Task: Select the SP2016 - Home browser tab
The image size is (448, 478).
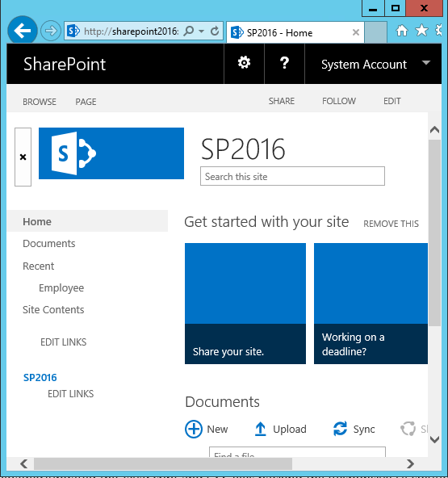Action: pos(295,32)
